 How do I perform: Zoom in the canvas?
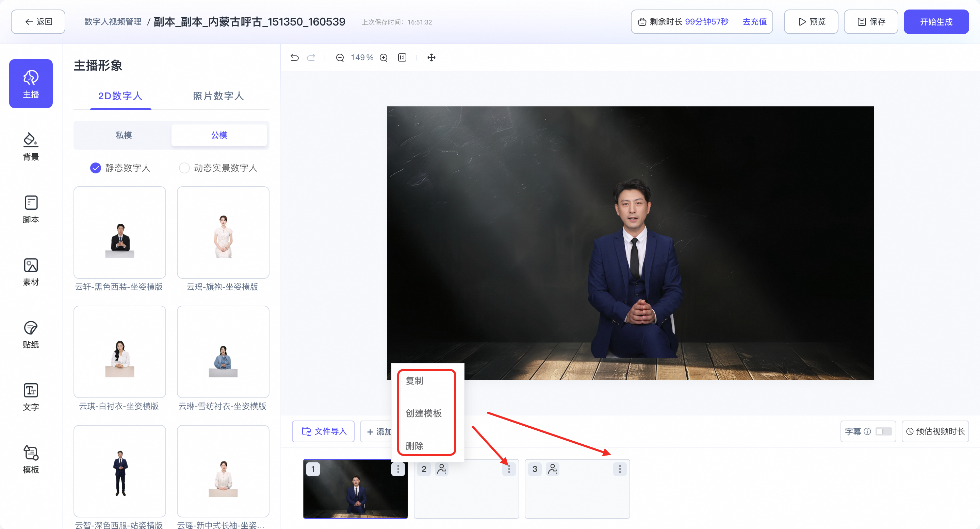(x=383, y=58)
